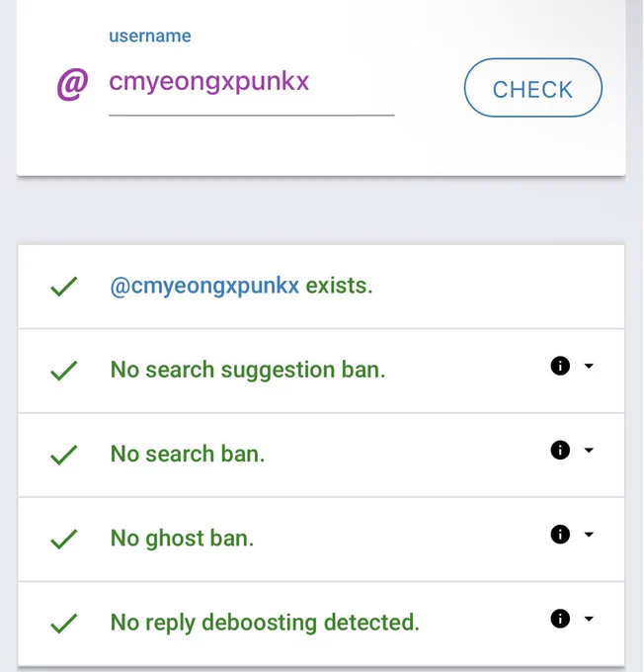Image resolution: width=644 pixels, height=672 pixels.
Task: Click checkmark beside No search ban
Action: click(64, 455)
